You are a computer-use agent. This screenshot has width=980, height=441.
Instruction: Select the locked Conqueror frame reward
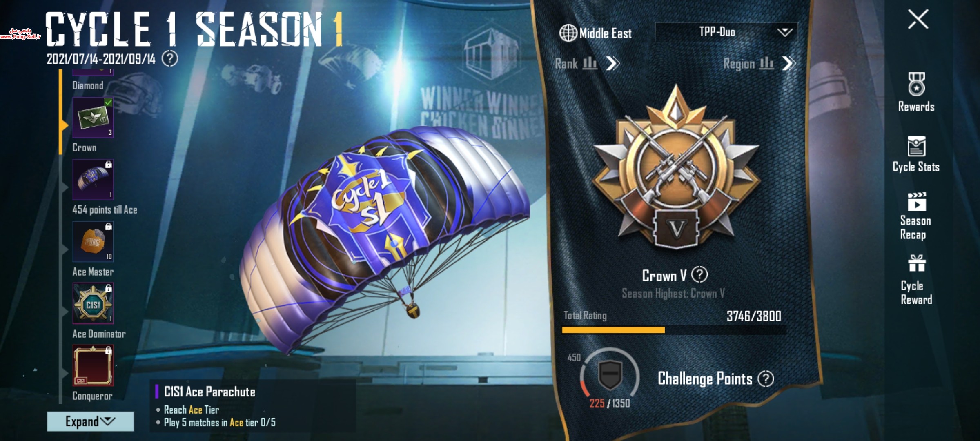[93, 365]
